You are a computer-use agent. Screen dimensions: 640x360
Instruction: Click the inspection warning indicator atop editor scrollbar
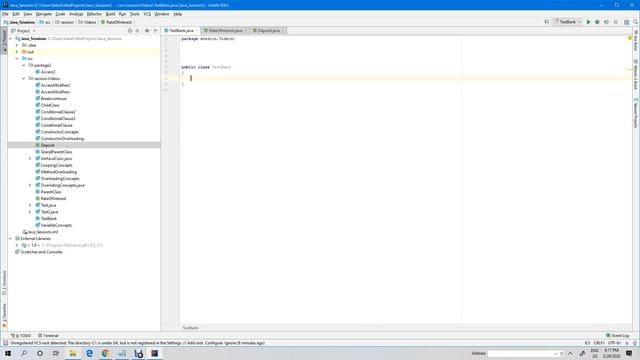click(x=630, y=38)
